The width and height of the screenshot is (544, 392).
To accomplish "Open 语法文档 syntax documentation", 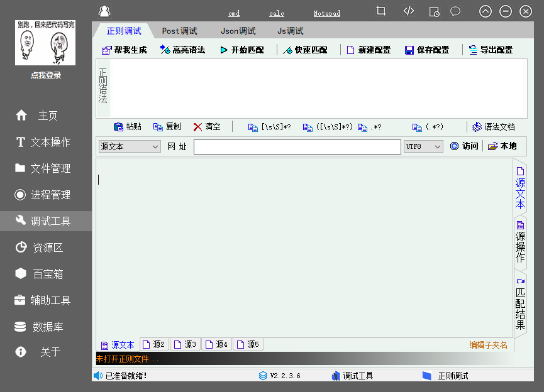I will point(494,127).
